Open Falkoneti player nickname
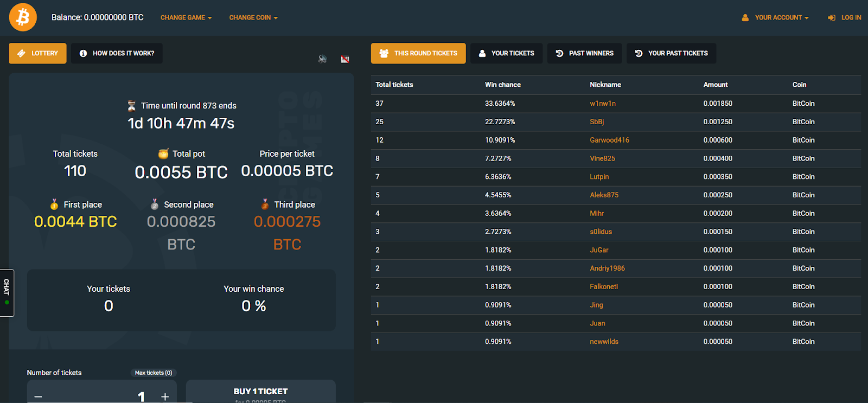Viewport: 868px width, 403px height. (x=604, y=287)
